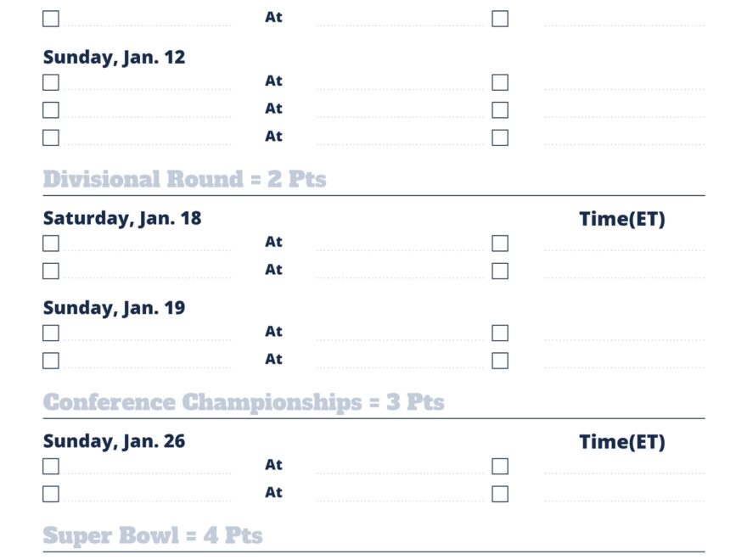
Task: Check left box of first Sunday, Jan. 12 game
Action: click(51, 82)
